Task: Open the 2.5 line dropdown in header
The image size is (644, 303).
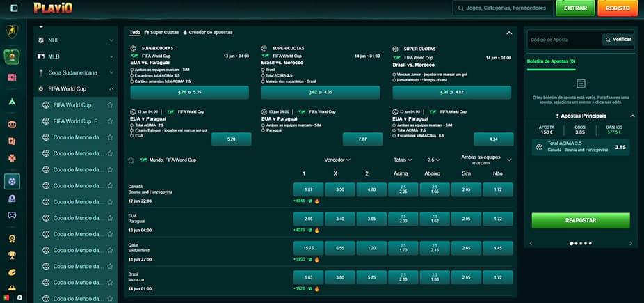Action: [433, 160]
